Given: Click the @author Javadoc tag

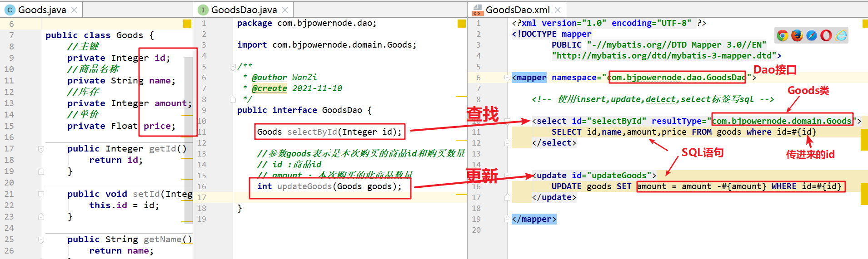Looking at the screenshot, I should pos(269,78).
